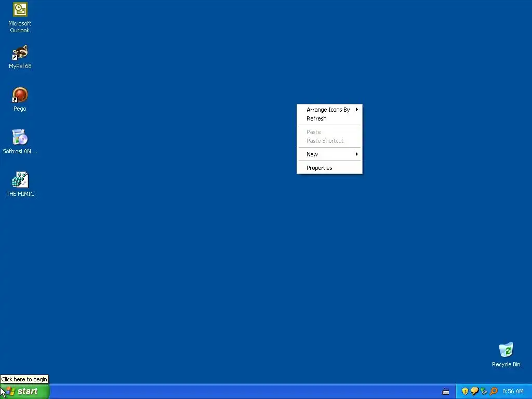Click the keyboard language bar icon

pyautogui.click(x=446, y=392)
